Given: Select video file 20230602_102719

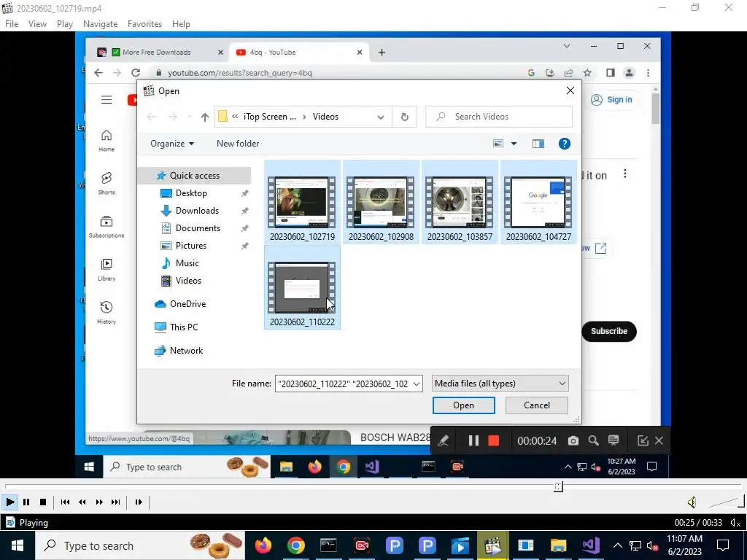Looking at the screenshot, I should (302, 203).
